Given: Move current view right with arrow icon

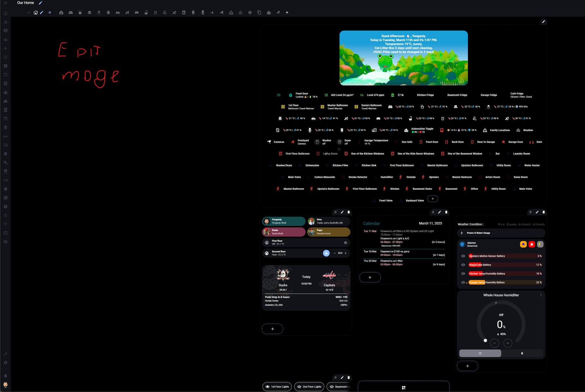Looking at the screenshot, I should [49, 12].
